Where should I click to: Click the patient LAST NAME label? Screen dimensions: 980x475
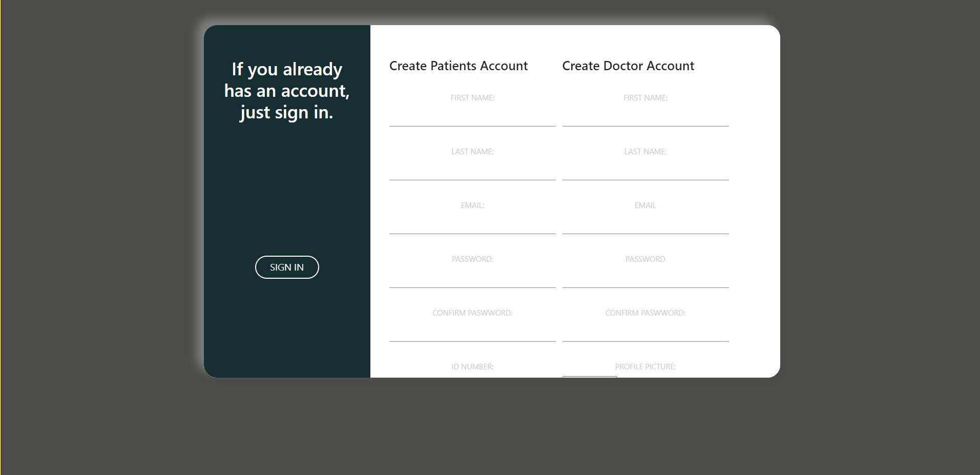click(472, 152)
